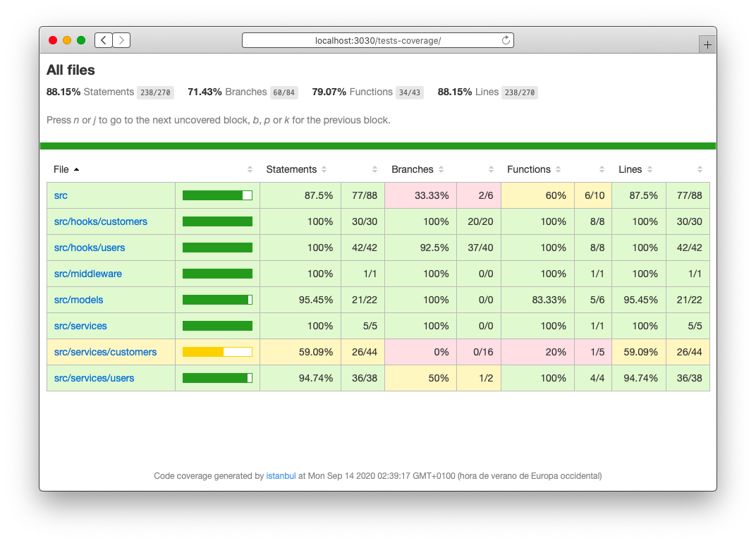Go back with the browser back arrow

pyautogui.click(x=103, y=40)
